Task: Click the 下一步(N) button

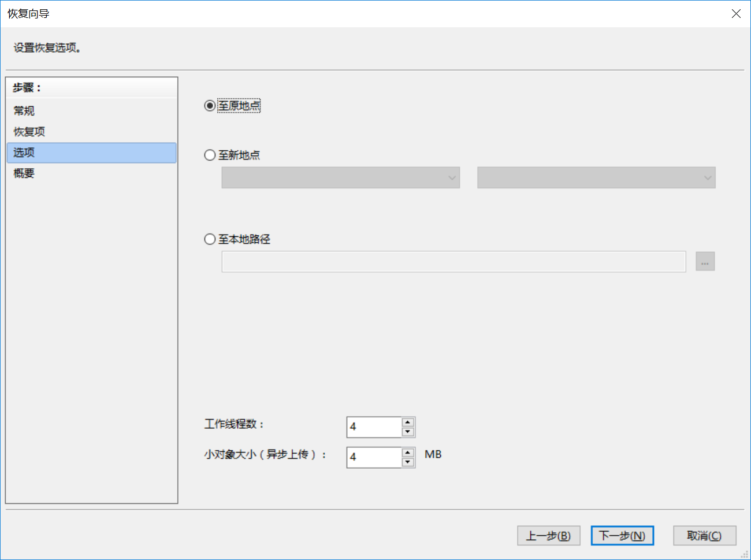Action: coord(622,536)
